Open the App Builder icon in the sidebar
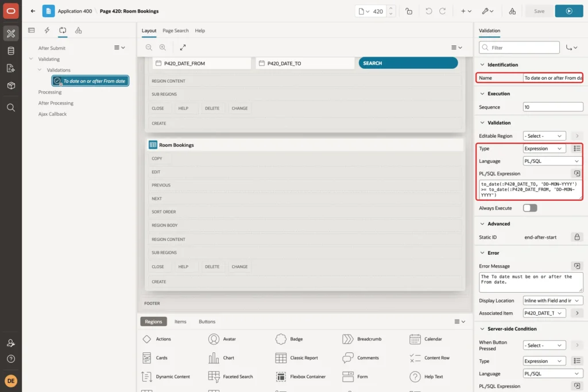Screen dimensions: 588x392 (11, 34)
